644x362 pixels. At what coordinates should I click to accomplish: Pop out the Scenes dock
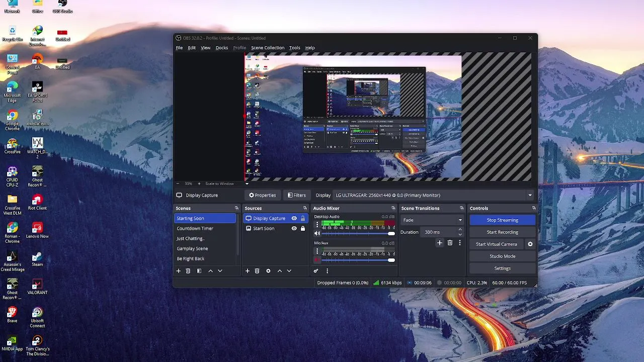[x=236, y=208]
